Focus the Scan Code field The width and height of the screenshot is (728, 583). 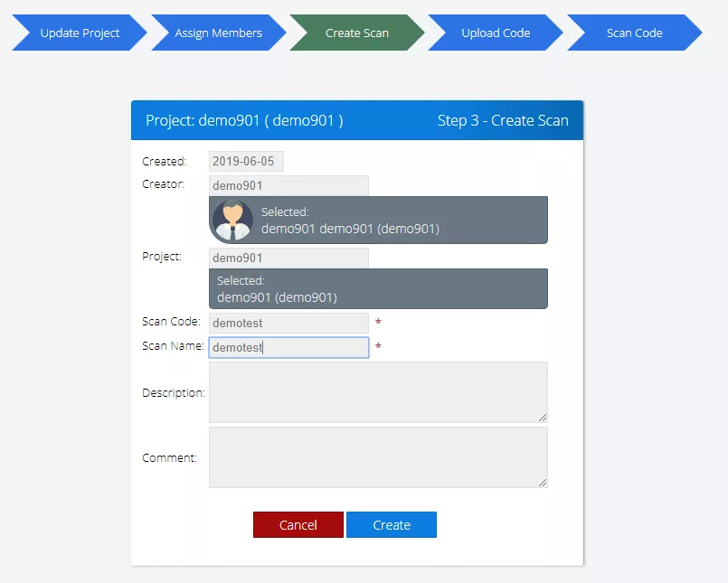tap(288, 323)
